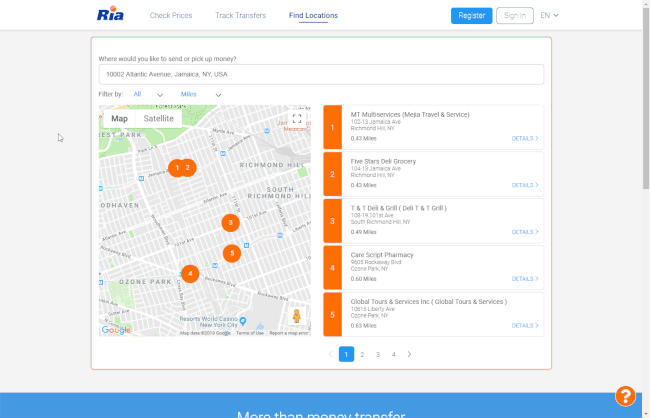Select map marker number 5
Screen dimensions: 650x418
(232, 253)
